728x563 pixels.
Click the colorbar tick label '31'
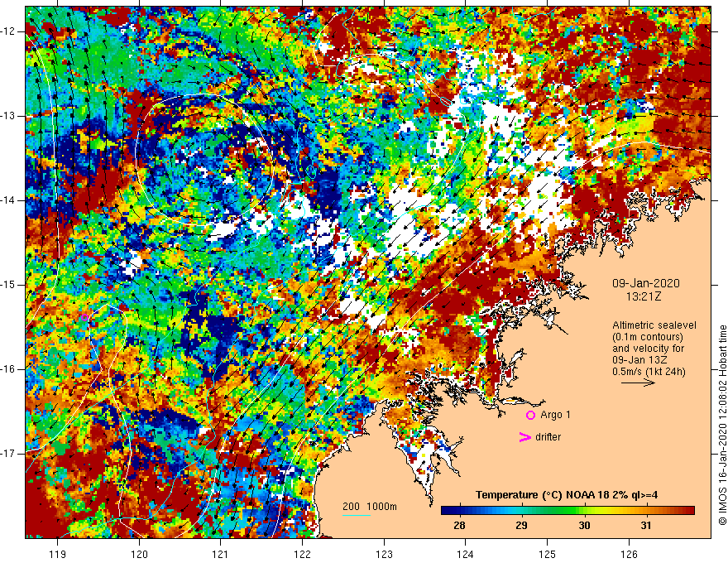pos(646,526)
